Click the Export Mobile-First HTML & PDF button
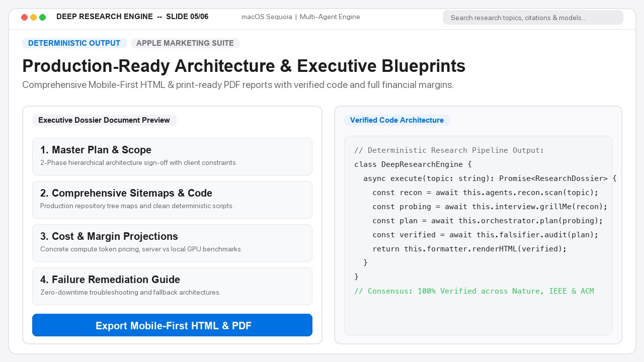The image size is (644, 362). (x=172, y=325)
